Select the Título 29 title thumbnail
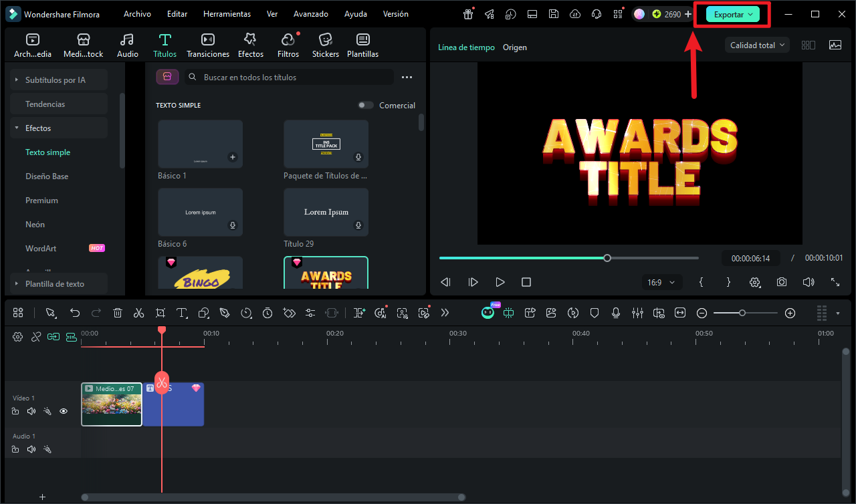 pos(326,212)
